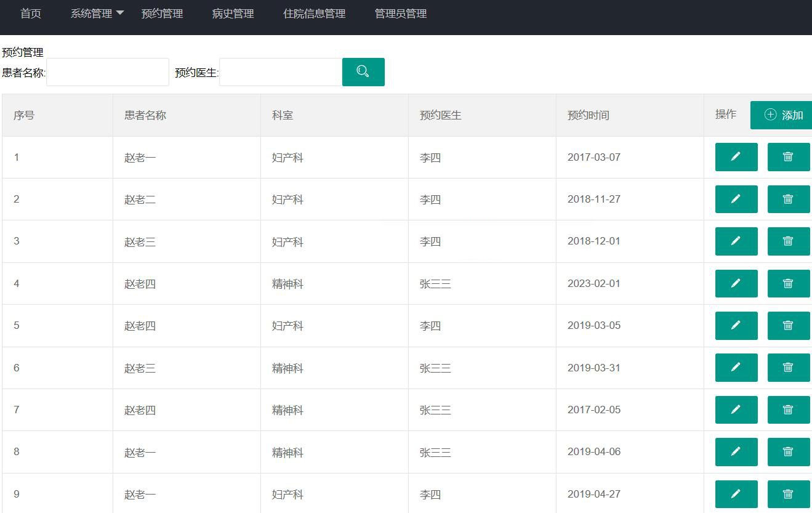Click pencil edit icon in row 4
The image size is (812, 513).
[x=736, y=283]
